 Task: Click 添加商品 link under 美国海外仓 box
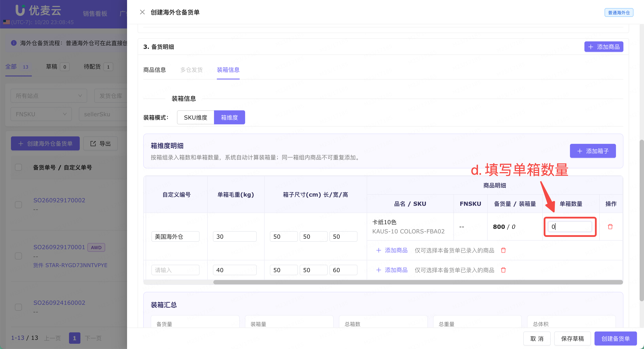point(392,250)
